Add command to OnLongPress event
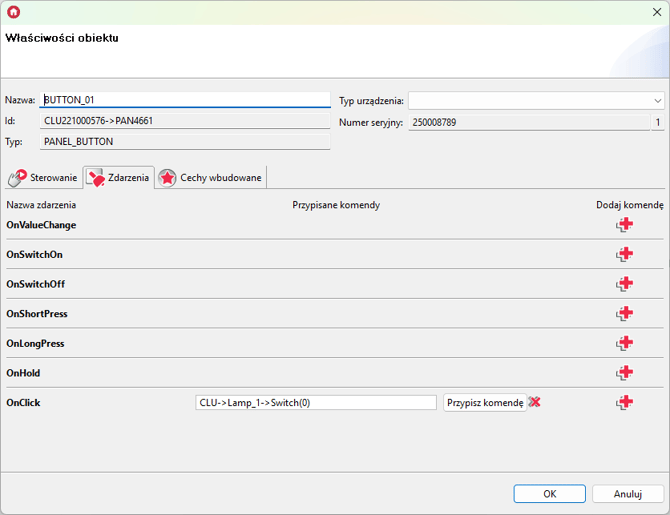Screen dimensions: 670x515 coord(625,343)
